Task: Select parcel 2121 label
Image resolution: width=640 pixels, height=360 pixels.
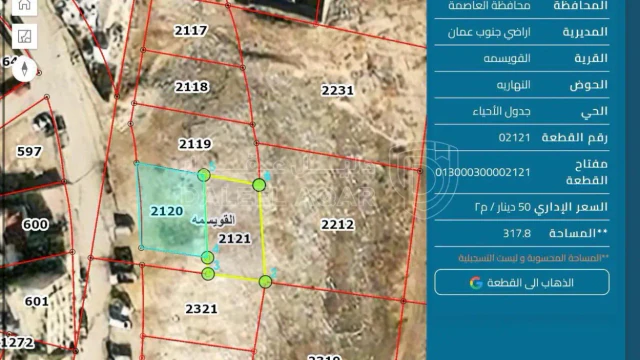Action: pyautogui.click(x=234, y=239)
